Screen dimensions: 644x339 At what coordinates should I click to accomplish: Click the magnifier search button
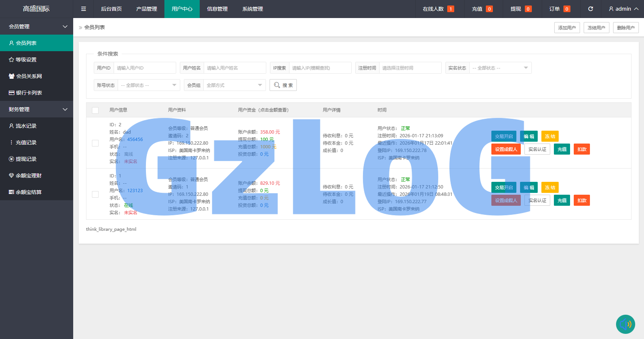tap(283, 85)
